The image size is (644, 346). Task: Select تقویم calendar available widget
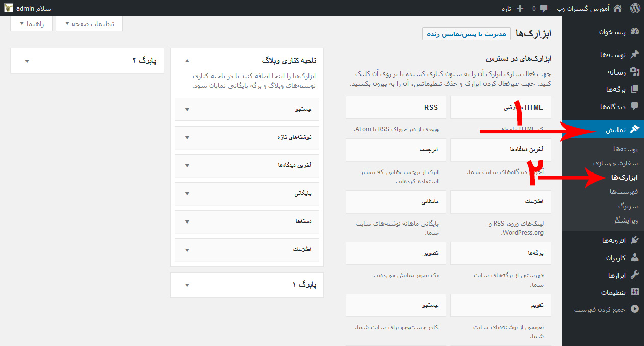[501, 306]
